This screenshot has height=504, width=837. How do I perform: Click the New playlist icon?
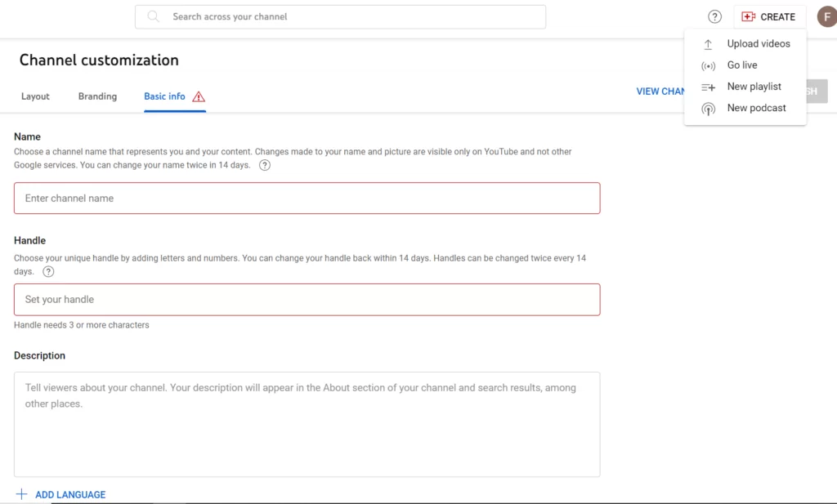(708, 87)
